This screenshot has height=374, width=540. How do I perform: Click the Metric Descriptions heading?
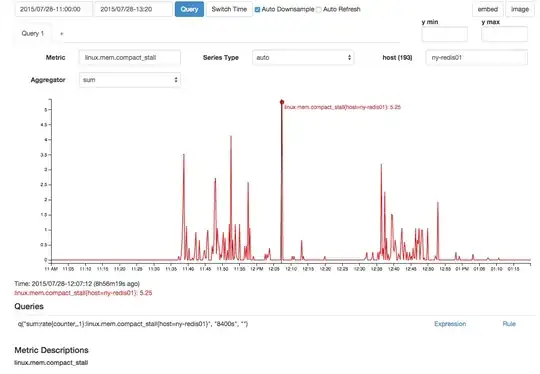[x=51, y=350]
